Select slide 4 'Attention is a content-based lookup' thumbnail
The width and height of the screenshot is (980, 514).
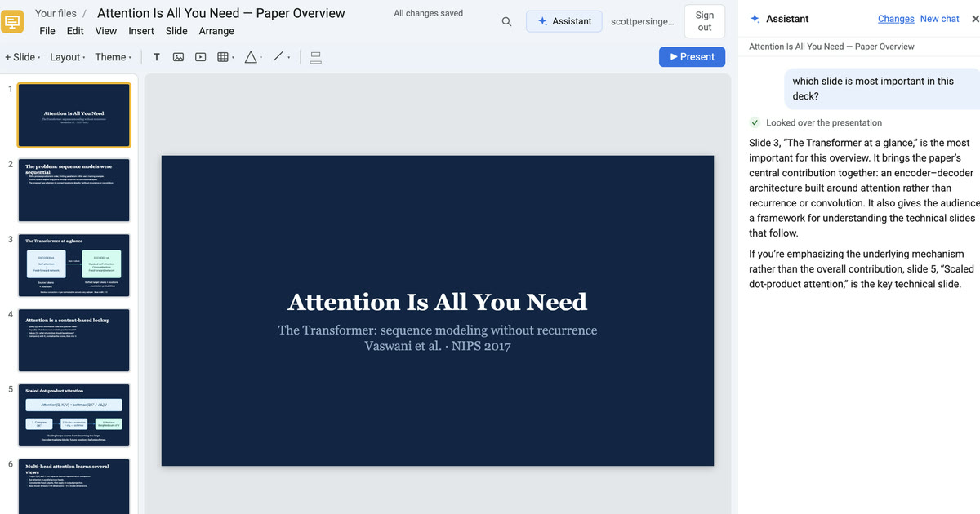coord(73,340)
